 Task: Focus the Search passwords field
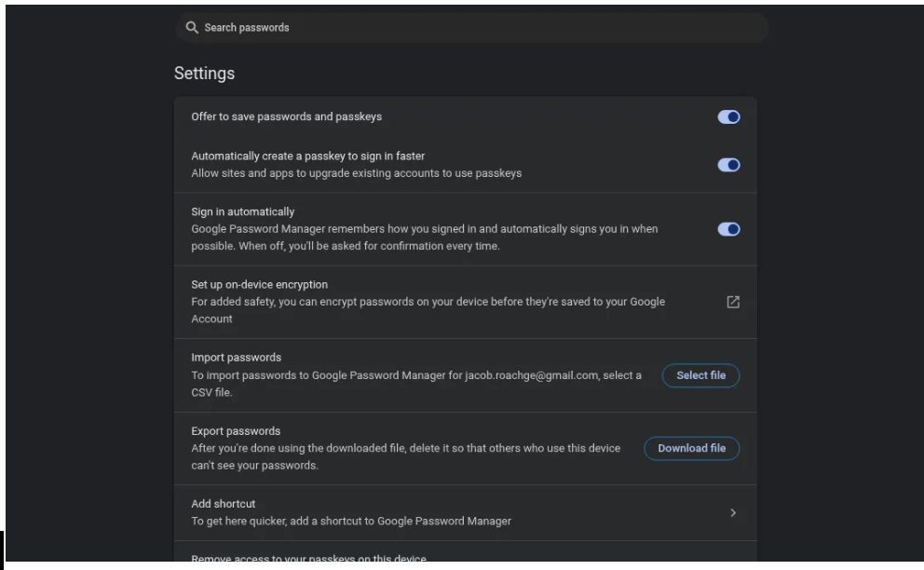(x=466, y=28)
